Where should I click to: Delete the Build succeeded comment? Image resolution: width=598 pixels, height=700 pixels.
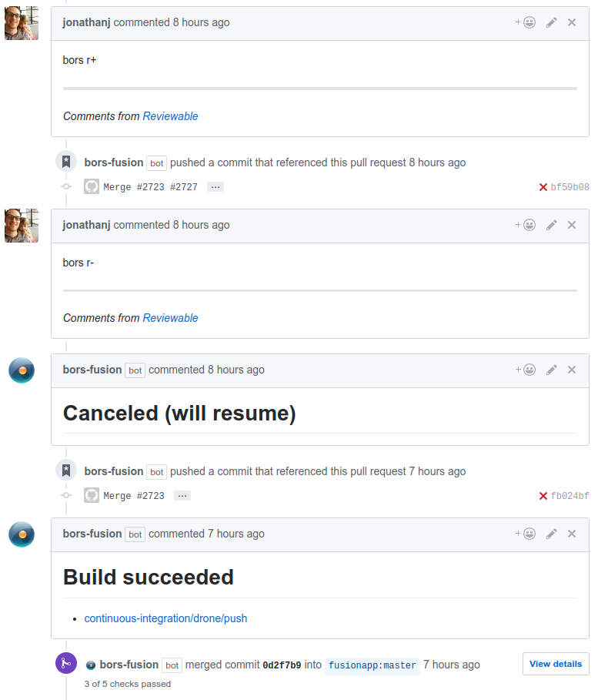(x=572, y=534)
